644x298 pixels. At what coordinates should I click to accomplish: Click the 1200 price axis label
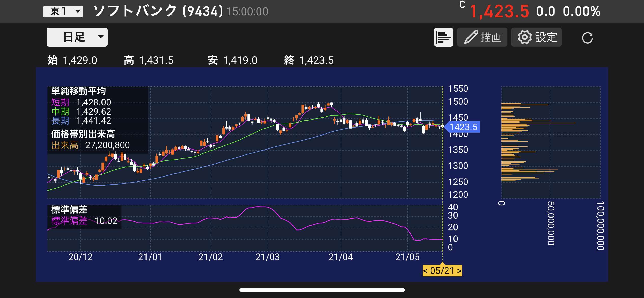[x=458, y=195]
